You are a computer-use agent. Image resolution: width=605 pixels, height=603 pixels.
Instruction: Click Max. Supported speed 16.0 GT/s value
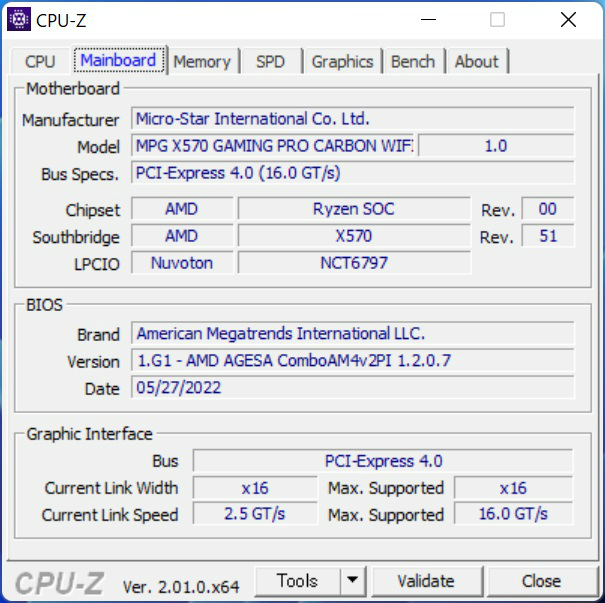coord(513,514)
